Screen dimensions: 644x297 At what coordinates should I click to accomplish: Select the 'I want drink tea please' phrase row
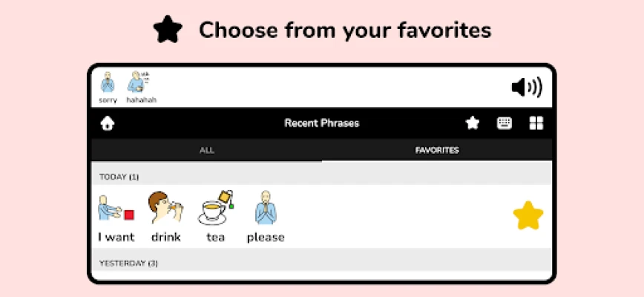[x=321, y=217]
